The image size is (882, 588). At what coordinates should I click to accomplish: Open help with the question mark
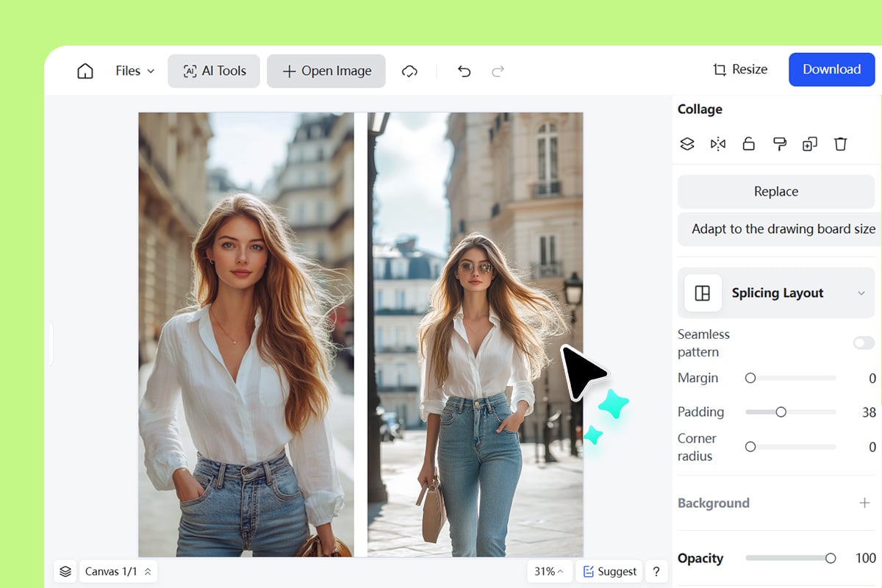tap(656, 571)
